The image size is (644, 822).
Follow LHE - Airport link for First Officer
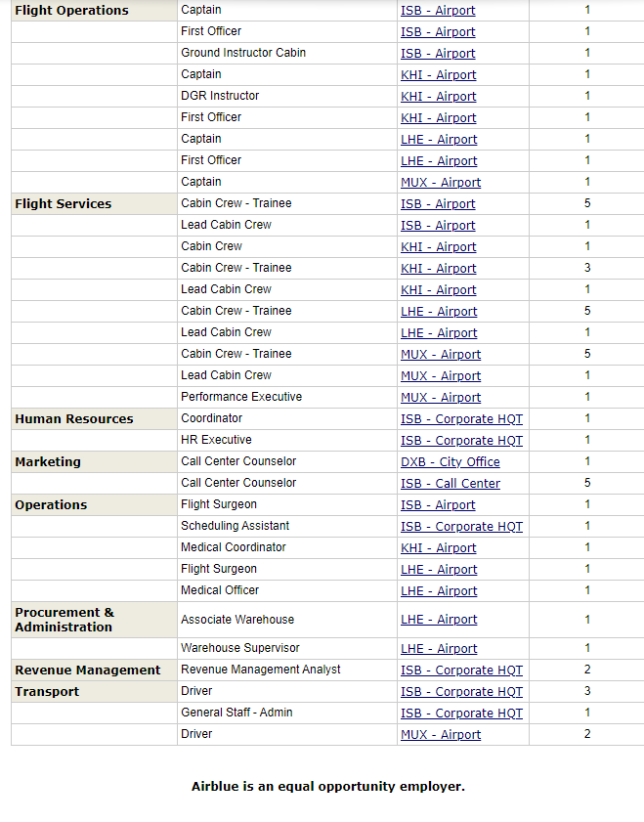pyautogui.click(x=439, y=161)
